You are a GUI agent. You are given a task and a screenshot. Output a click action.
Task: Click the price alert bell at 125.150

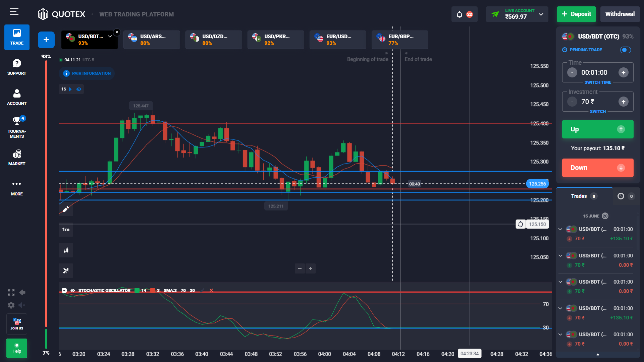point(521,224)
